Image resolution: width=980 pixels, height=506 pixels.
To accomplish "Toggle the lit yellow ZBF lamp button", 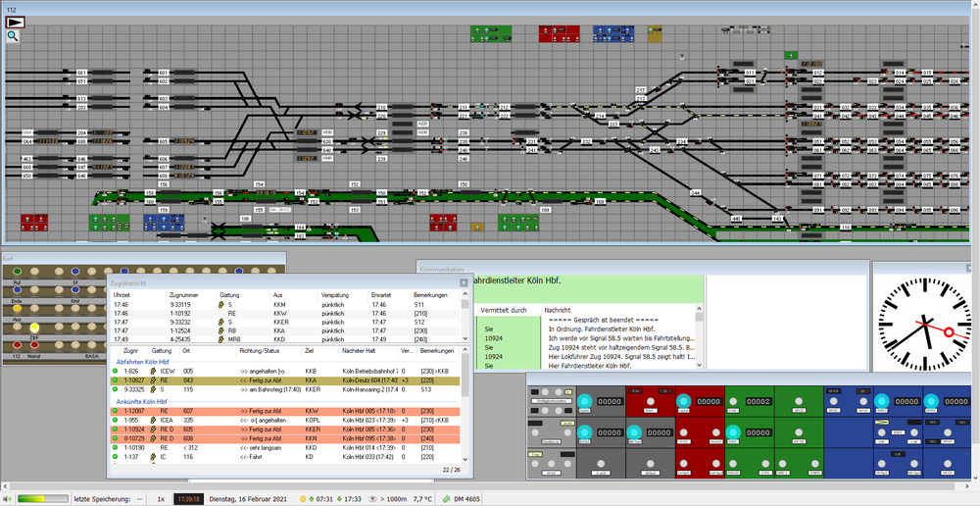I will [34, 328].
